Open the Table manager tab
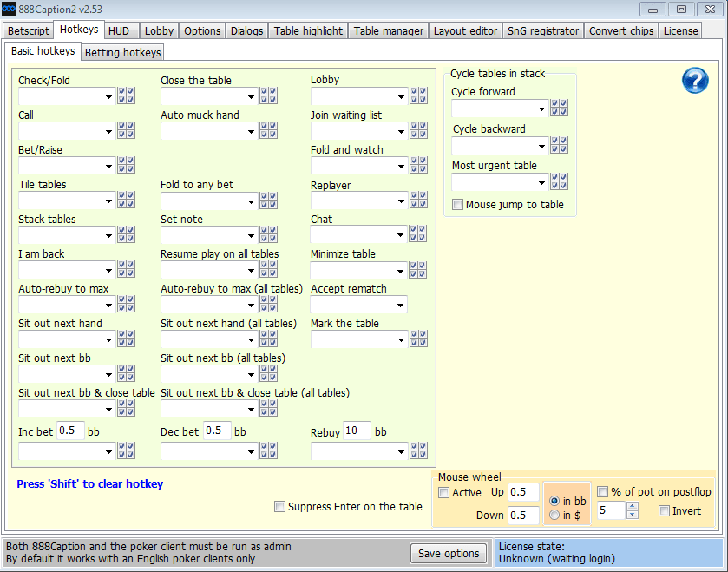The height and width of the screenshot is (572, 728). pos(389,30)
